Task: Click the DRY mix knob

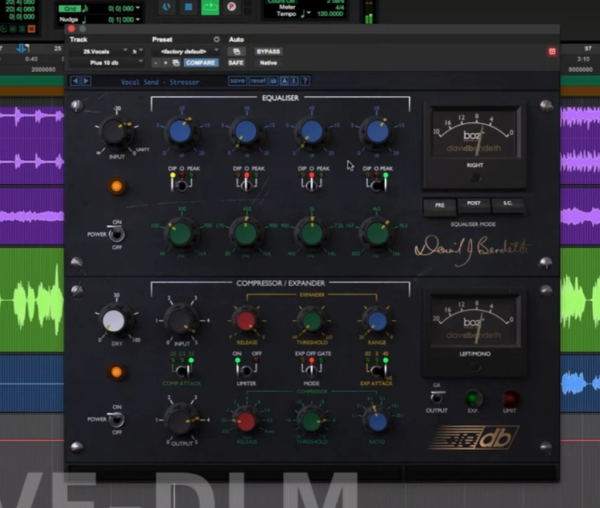Action: [114, 321]
